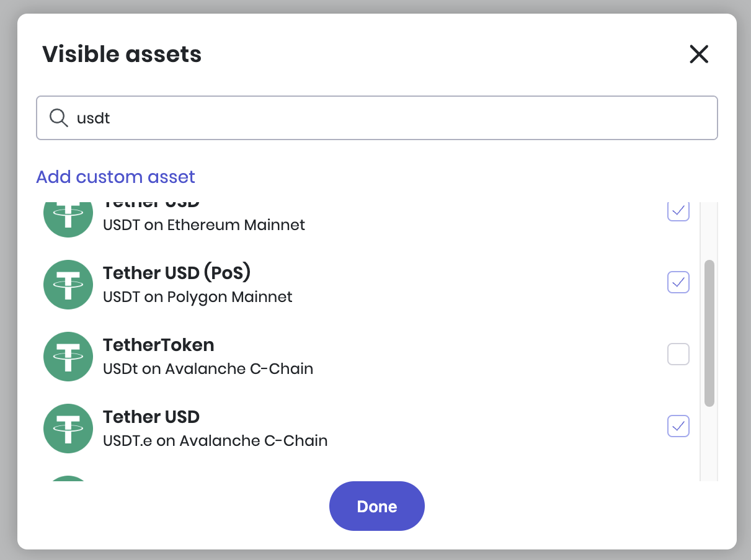Click the Tether symbol next to Avalanche C-Chain entry

click(68, 357)
